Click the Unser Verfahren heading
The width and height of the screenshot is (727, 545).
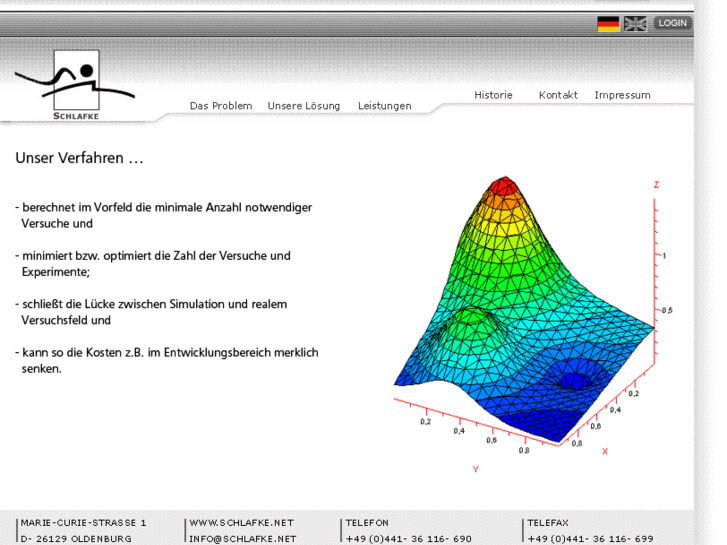click(x=79, y=159)
